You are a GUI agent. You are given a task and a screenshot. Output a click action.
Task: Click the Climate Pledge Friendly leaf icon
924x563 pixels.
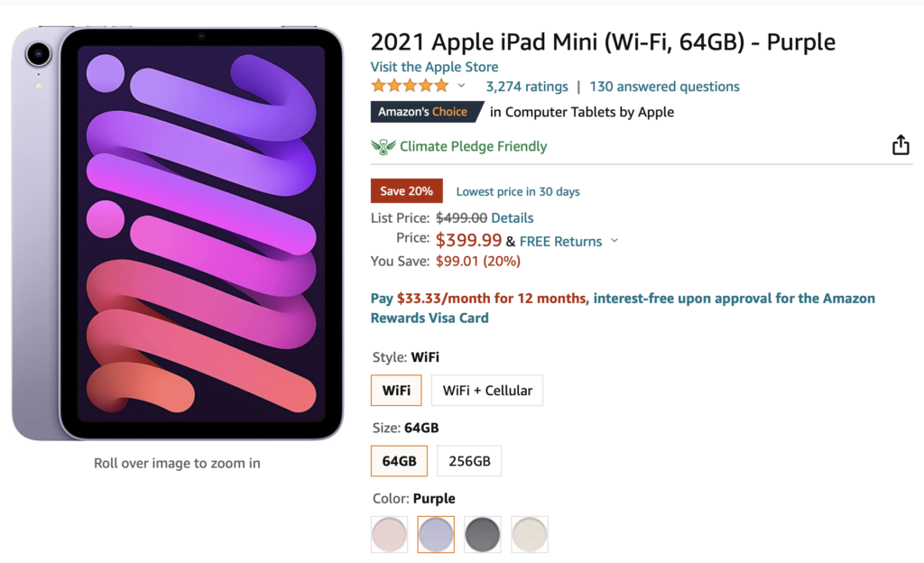tap(383, 145)
